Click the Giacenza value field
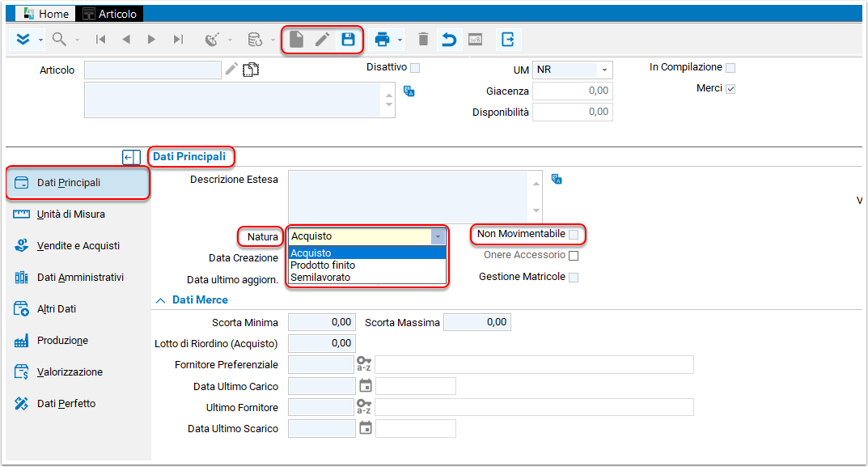Screen dimensions: 868x467 coord(573,91)
